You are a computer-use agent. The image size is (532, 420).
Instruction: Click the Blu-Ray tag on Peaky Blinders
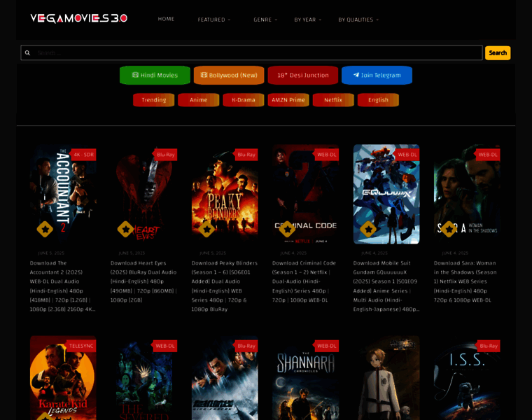tap(246, 155)
